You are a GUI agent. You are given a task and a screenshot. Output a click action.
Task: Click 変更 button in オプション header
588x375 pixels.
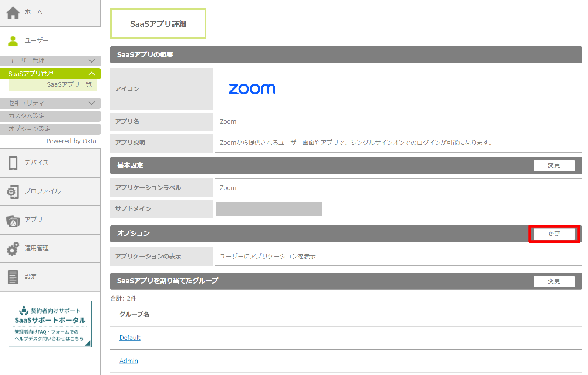tap(554, 234)
